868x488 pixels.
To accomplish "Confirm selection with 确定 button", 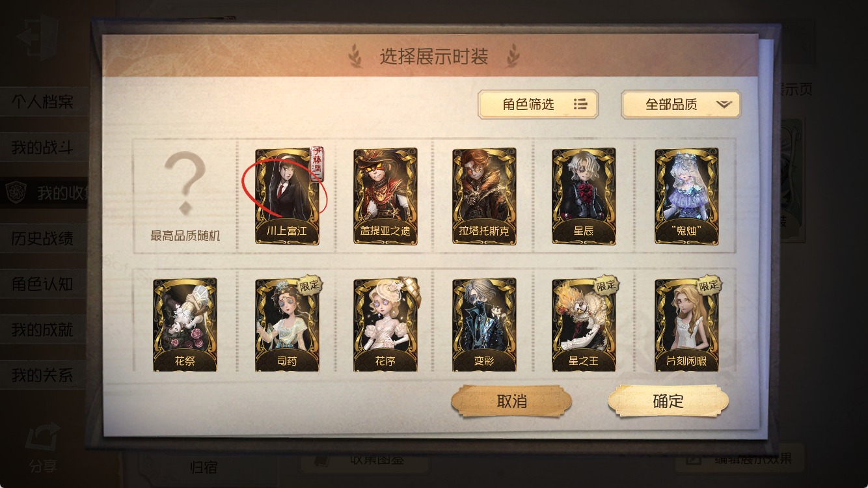I will point(668,401).
